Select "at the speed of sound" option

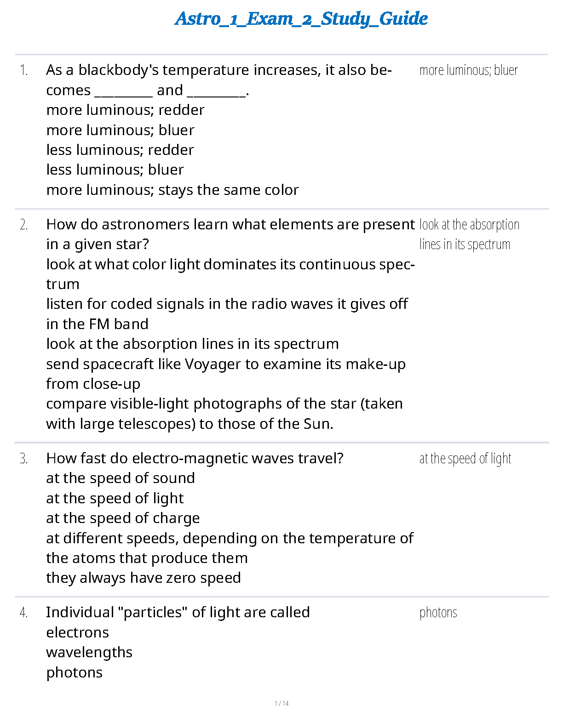[121, 478]
